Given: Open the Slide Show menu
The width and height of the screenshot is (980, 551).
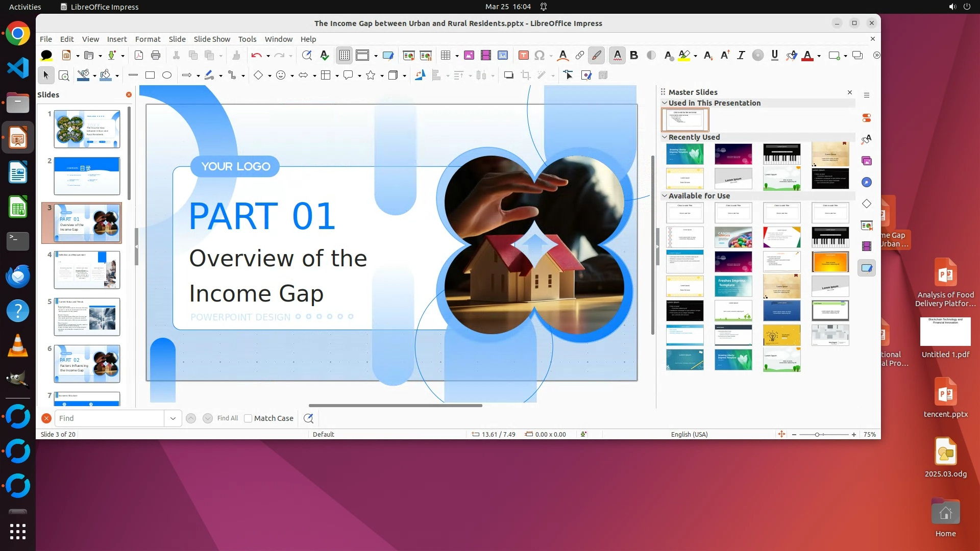Looking at the screenshot, I should tap(211, 39).
